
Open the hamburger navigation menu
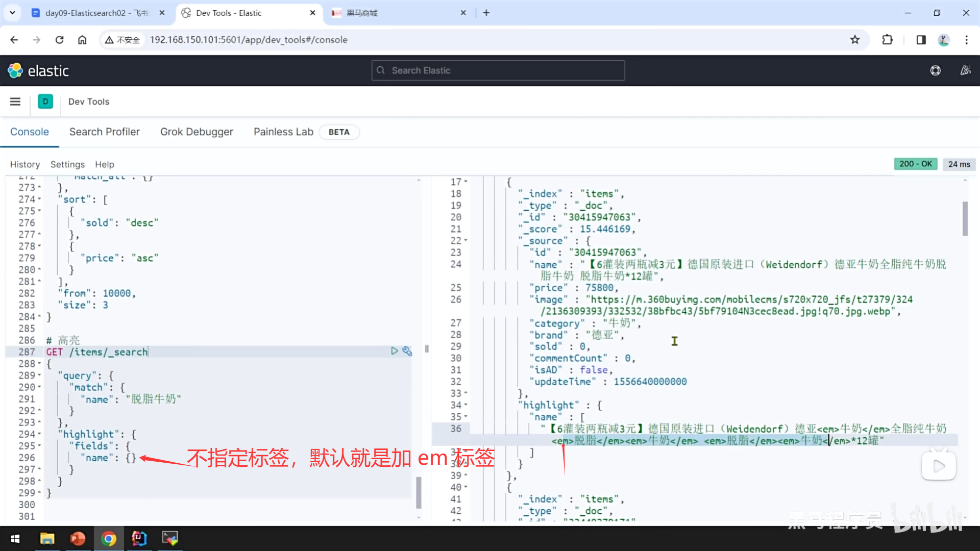coord(15,102)
